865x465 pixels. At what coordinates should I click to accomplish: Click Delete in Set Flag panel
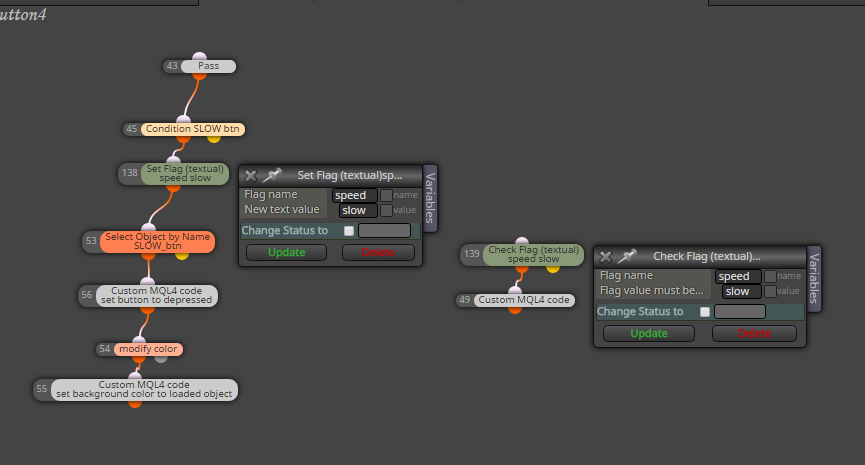point(378,253)
